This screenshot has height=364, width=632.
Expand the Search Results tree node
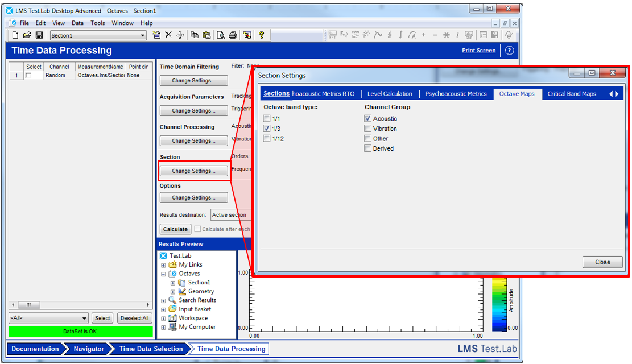163,301
